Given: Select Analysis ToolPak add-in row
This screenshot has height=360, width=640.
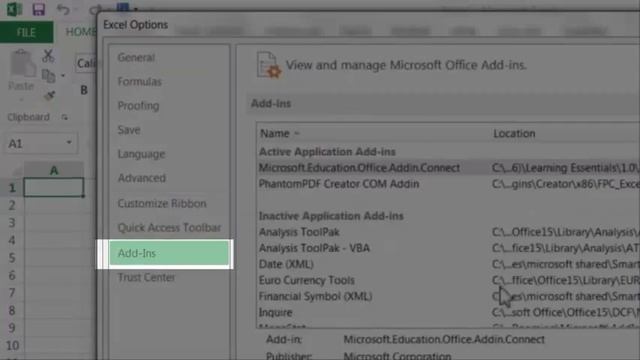Looking at the screenshot, I should click(449, 232).
